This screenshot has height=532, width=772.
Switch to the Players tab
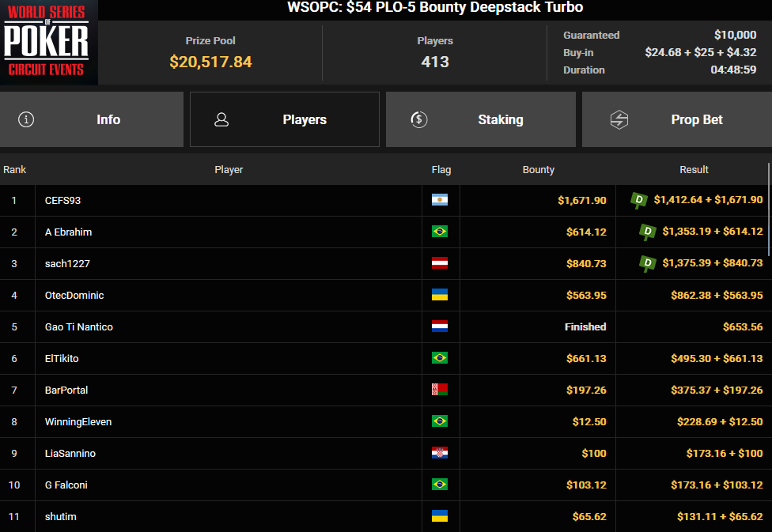tap(285, 119)
